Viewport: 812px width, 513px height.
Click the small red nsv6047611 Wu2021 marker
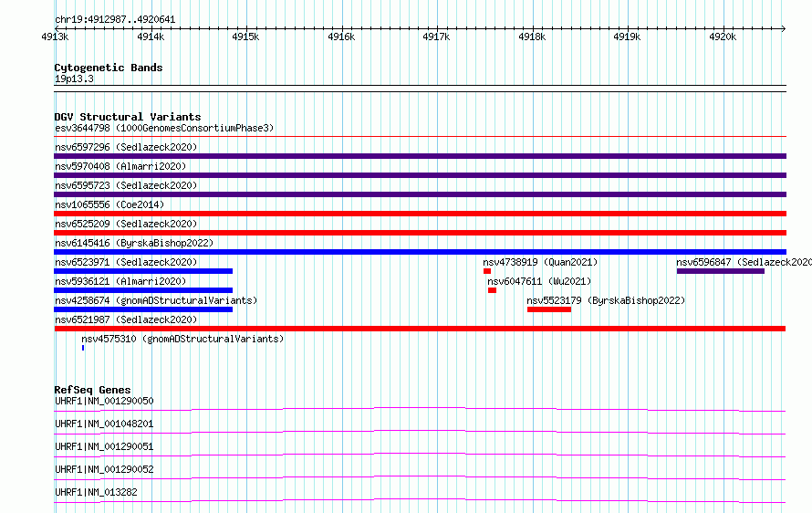(x=492, y=290)
